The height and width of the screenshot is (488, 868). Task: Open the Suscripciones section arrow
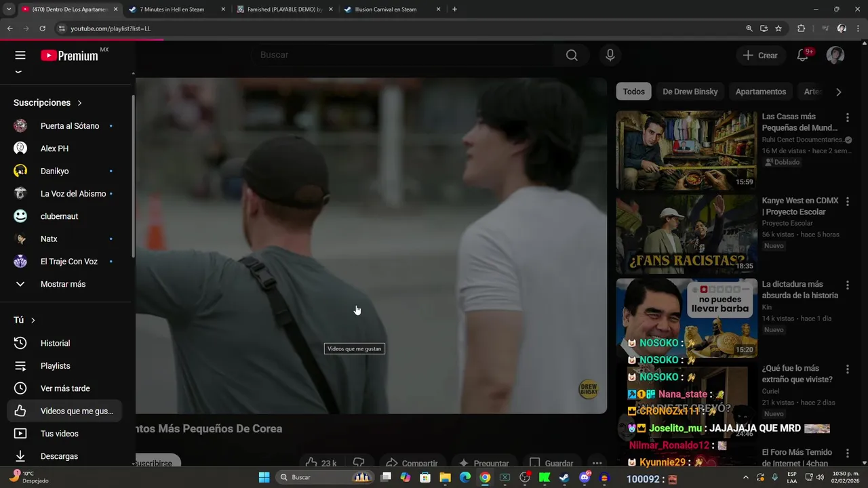79,103
